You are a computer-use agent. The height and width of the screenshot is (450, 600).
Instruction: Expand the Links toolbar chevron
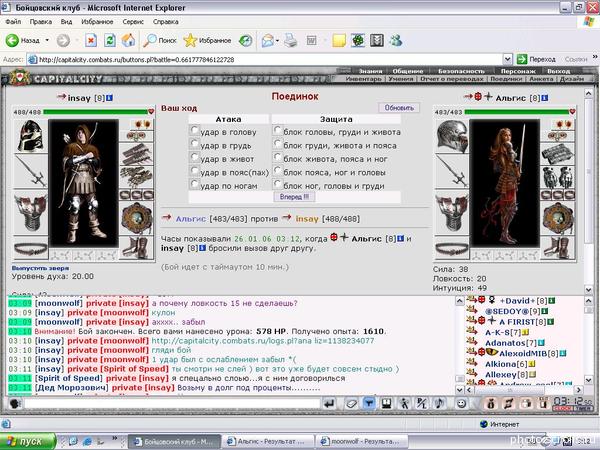pyautogui.click(x=595, y=57)
